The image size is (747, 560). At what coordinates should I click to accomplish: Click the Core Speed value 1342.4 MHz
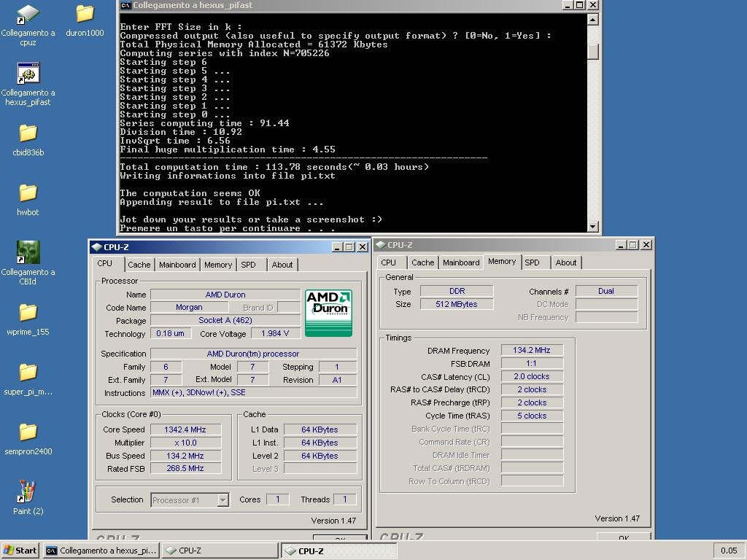point(185,429)
